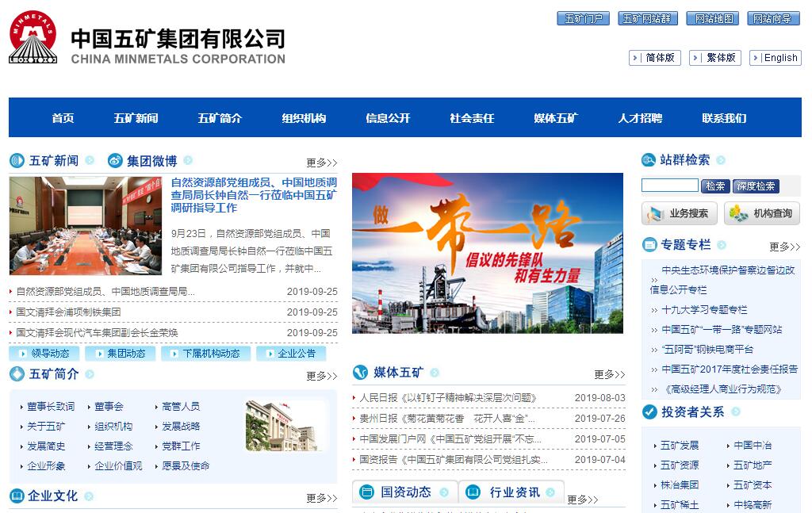
Task: Open 人才招聘 in the navigation bar
Action: (x=640, y=118)
